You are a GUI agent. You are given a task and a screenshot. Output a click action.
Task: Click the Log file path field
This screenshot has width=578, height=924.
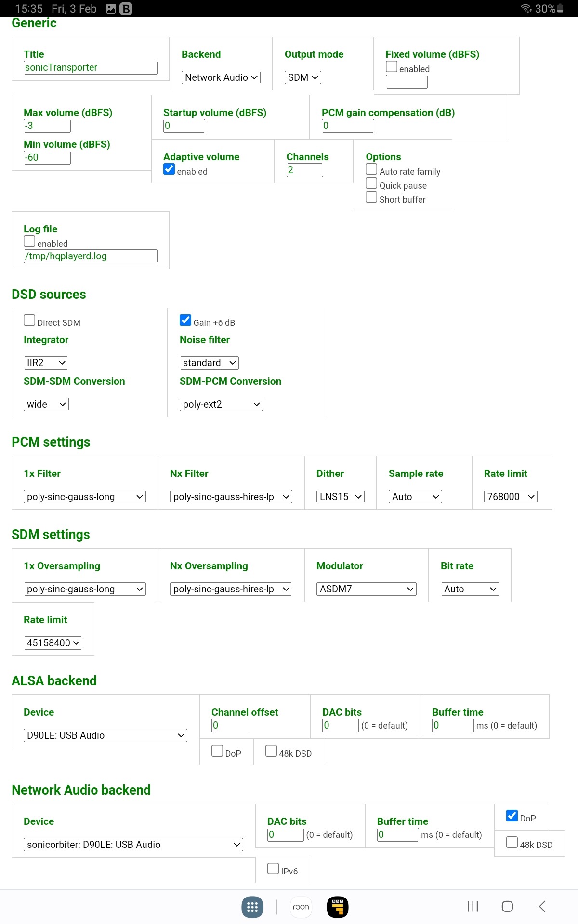point(91,256)
